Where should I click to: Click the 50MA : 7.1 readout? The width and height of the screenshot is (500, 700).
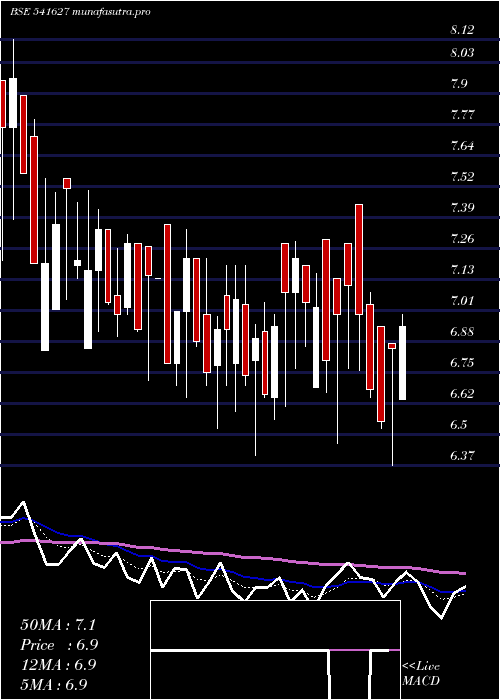[58, 625]
